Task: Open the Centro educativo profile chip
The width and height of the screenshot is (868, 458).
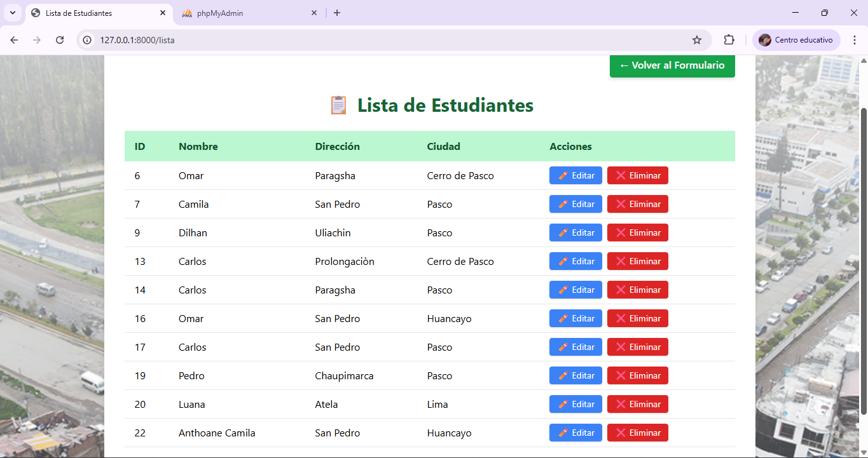Action: pyautogui.click(x=796, y=40)
